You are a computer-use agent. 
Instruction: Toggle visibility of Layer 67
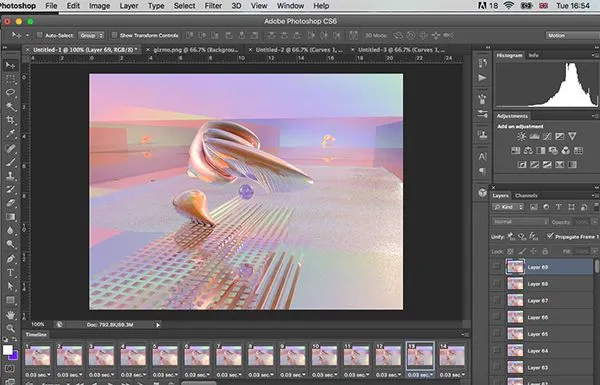(497, 300)
